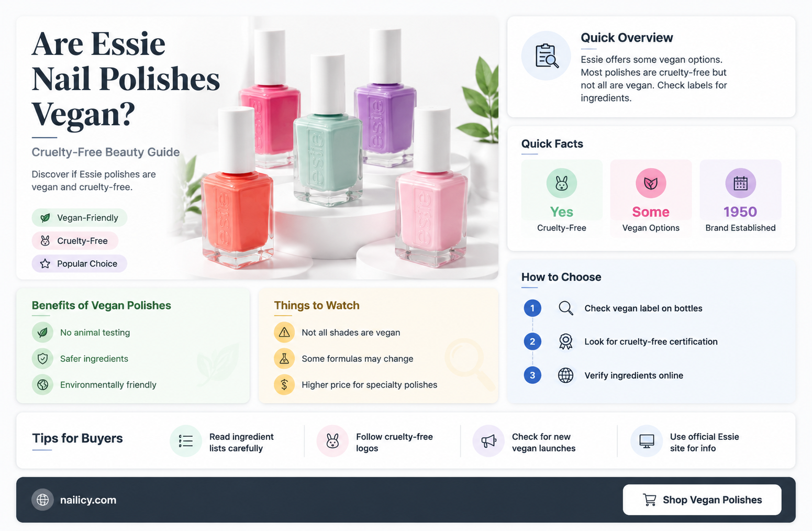Click the magnifier icon beside Check vegan label

565,308
